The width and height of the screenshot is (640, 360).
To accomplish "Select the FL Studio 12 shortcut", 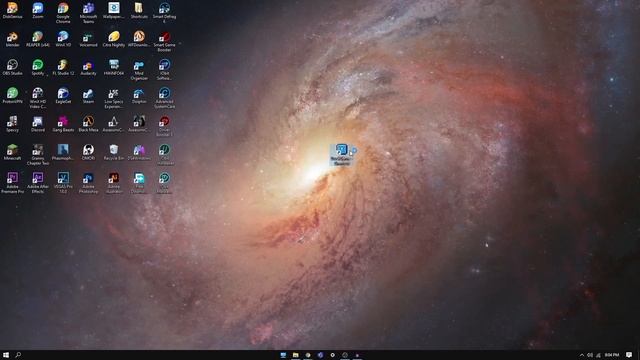I will pos(63,67).
